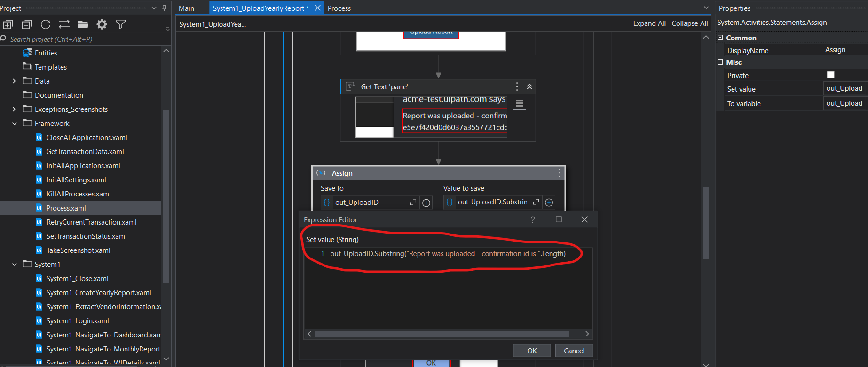
Task: Click the System1_UploadYea... breadcrumb
Action: (x=213, y=24)
